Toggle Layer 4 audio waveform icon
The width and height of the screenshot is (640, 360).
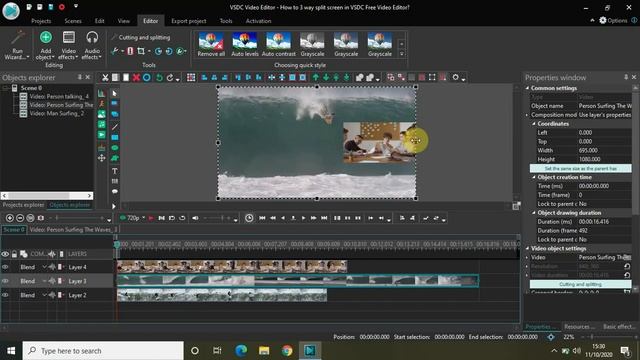pos(52,267)
